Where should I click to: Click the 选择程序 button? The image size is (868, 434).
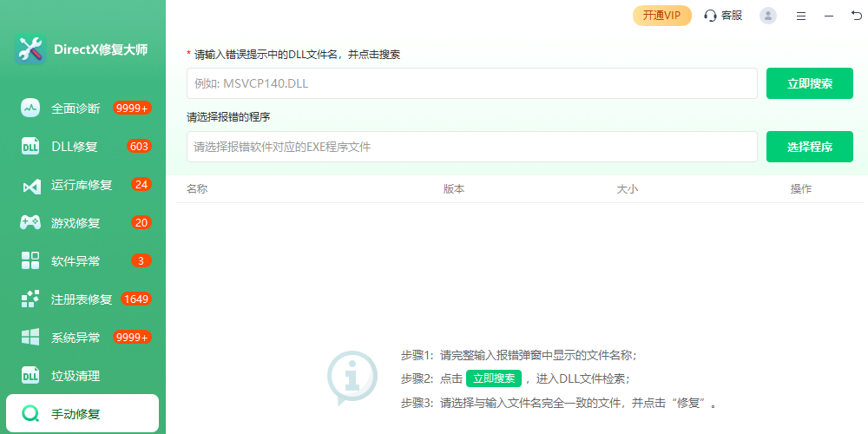click(809, 147)
